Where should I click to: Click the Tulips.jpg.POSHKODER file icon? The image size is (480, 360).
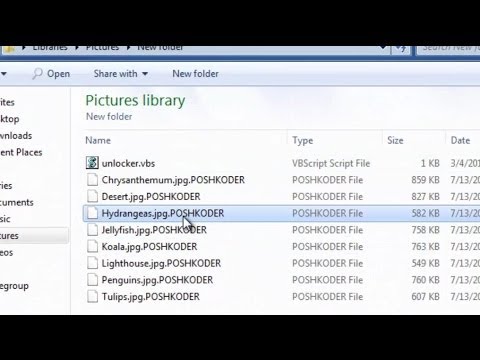[x=92, y=296]
